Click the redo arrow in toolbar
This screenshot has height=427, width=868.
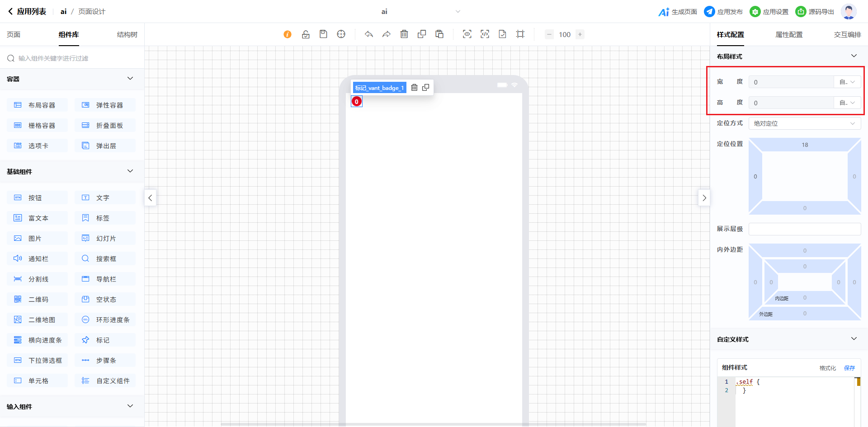(387, 34)
